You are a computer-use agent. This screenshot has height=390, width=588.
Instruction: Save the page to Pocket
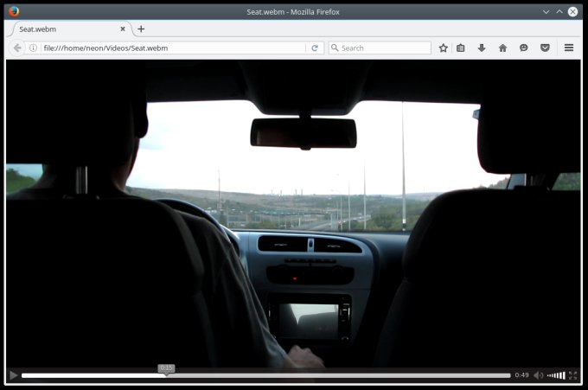click(x=545, y=48)
